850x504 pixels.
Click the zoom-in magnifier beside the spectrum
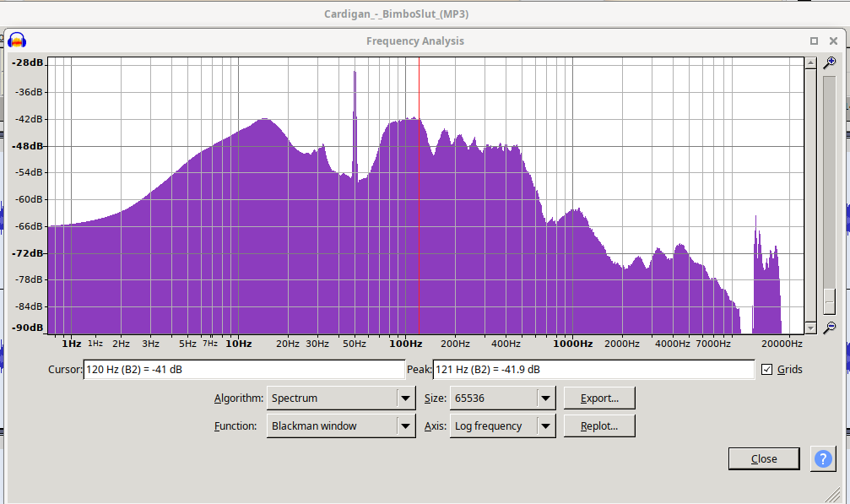830,63
